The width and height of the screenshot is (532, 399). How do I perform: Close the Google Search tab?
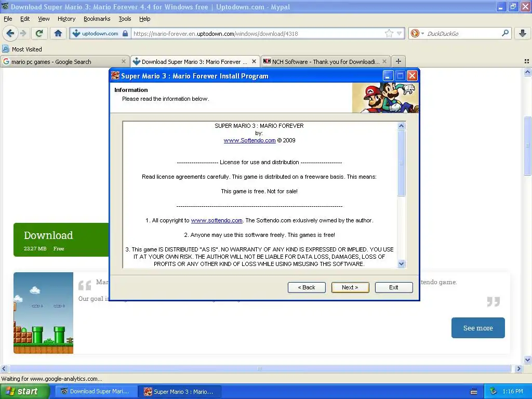[124, 61]
